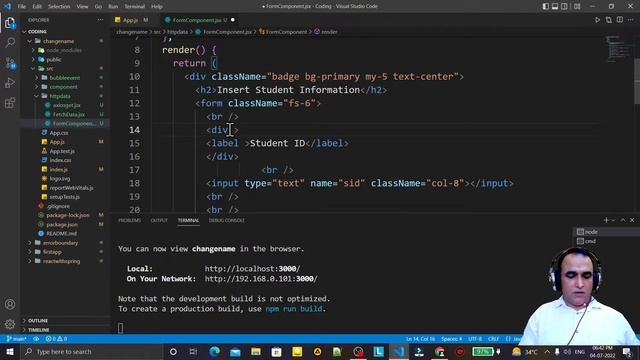The height and width of the screenshot is (360, 640).
Task: Click main branch in status bar
Action: tap(16, 339)
